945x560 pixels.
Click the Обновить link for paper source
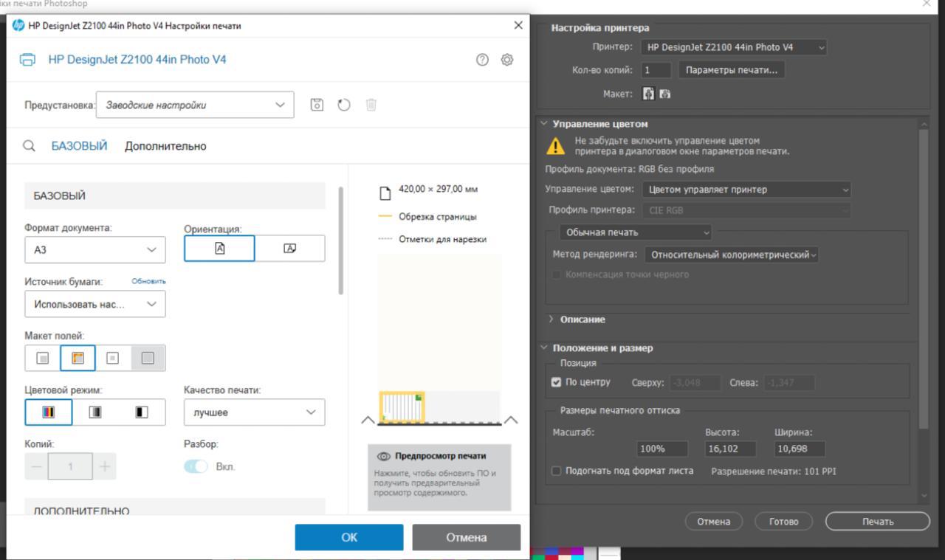149,281
